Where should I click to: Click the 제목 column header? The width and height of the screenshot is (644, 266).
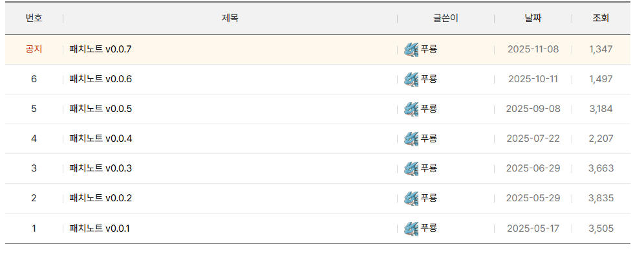[230, 18]
